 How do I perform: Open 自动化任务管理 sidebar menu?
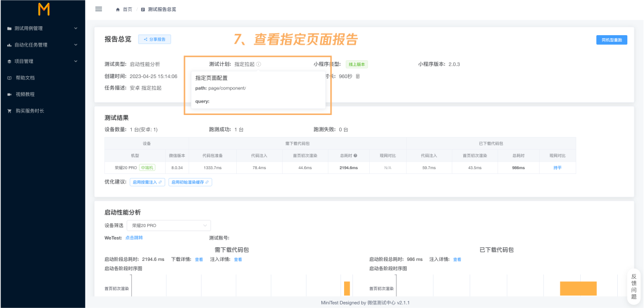click(x=42, y=45)
